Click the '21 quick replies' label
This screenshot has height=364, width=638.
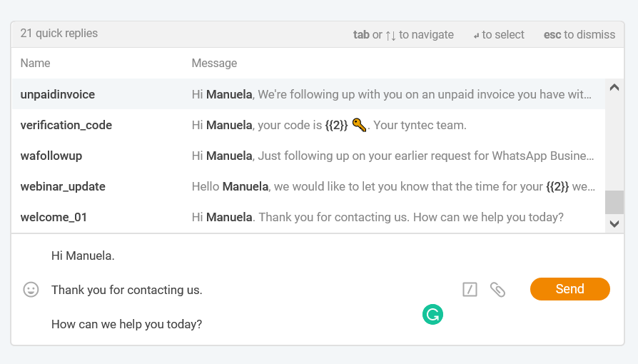59,34
